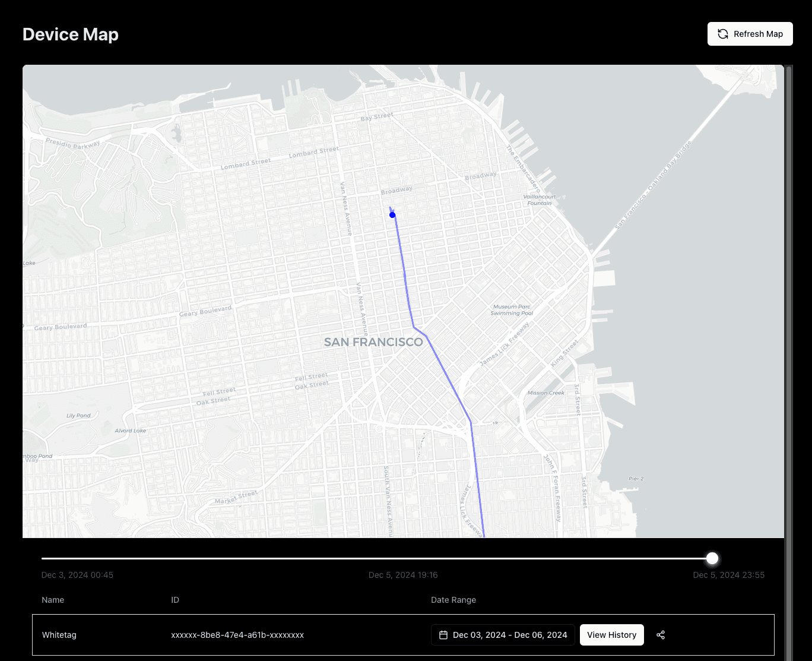Click the Name column header

click(53, 600)
